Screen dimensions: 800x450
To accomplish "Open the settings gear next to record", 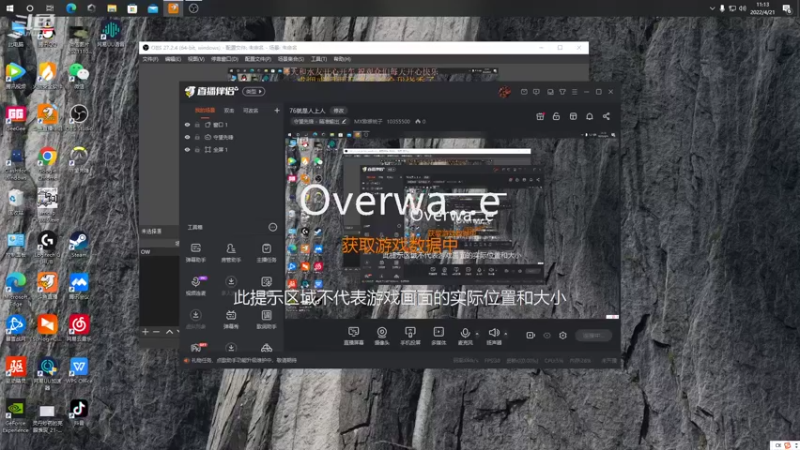I will pyautogui.click(x=563, y=335).
